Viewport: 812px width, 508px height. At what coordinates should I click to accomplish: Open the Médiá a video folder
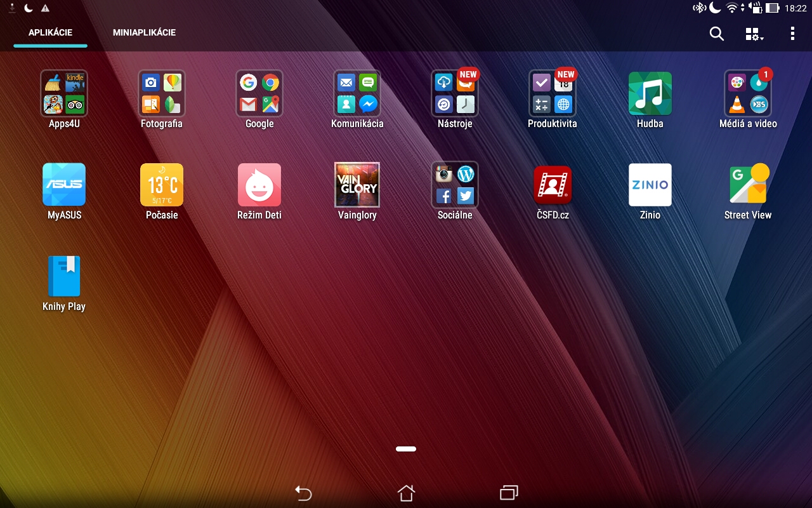click(x=748, y=93)
